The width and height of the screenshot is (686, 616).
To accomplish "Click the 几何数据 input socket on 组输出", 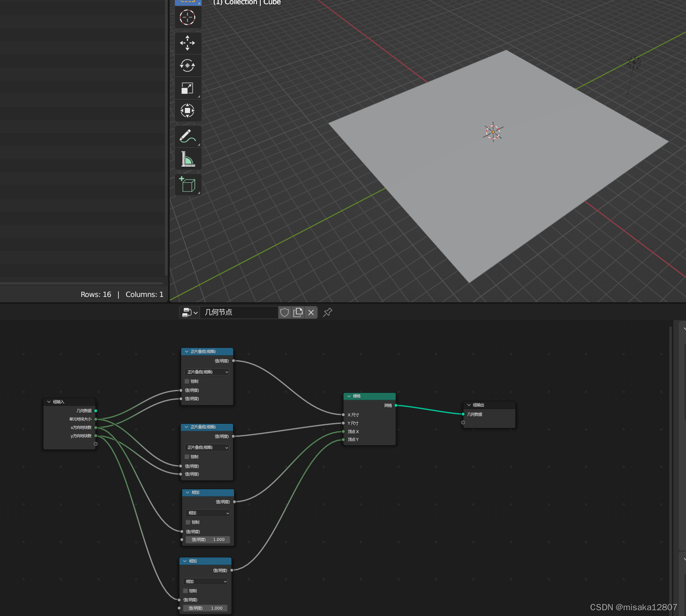I will coord(463,414).
